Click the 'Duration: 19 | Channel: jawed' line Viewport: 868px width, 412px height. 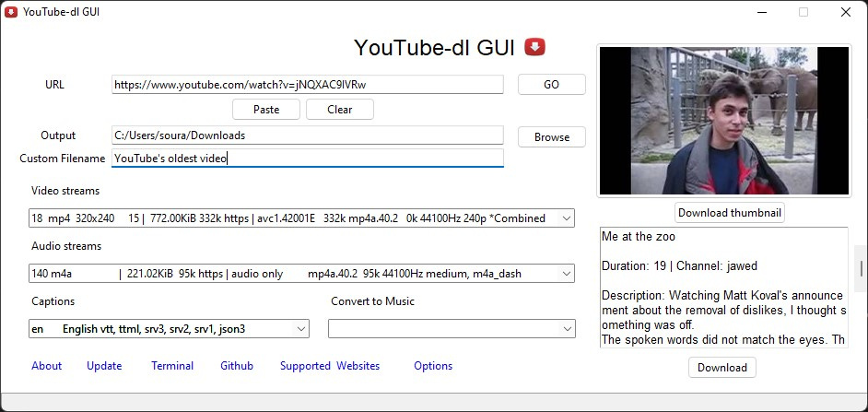pyautogui.click(x=679, y=265)
